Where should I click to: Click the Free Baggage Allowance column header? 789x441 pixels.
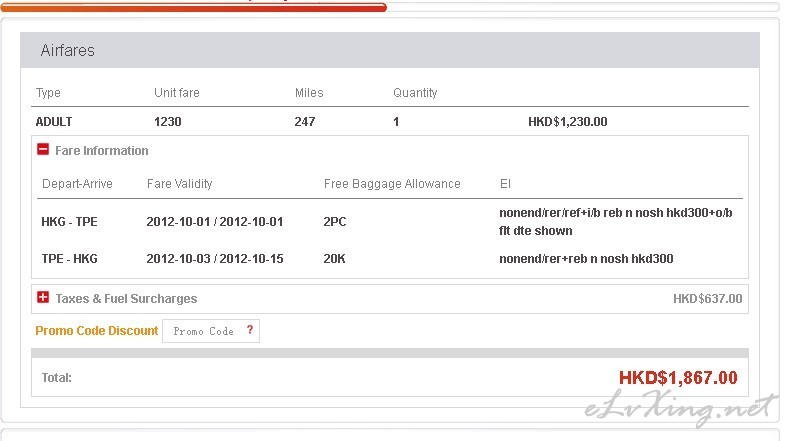(392, 184)
